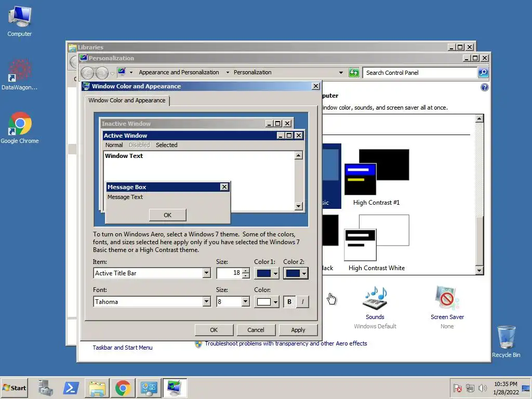
Task: Click the theme list scroll up arrow
Action: (479, 118)
